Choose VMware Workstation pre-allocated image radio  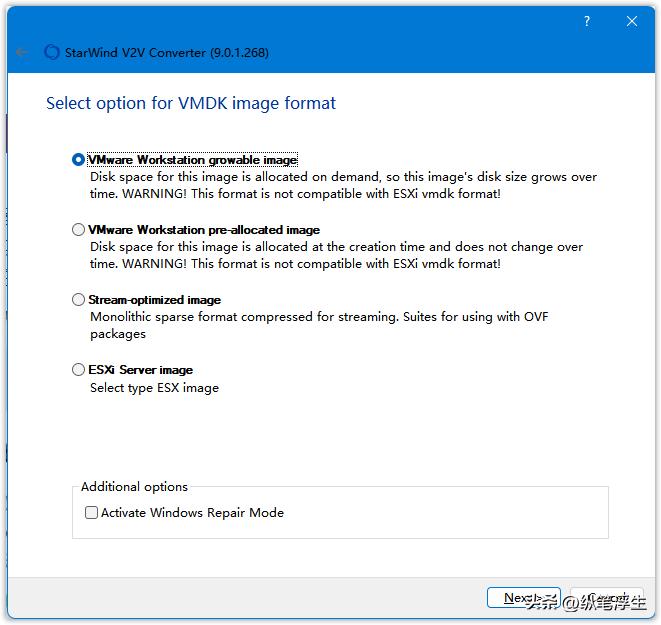(x=78, y=230)
